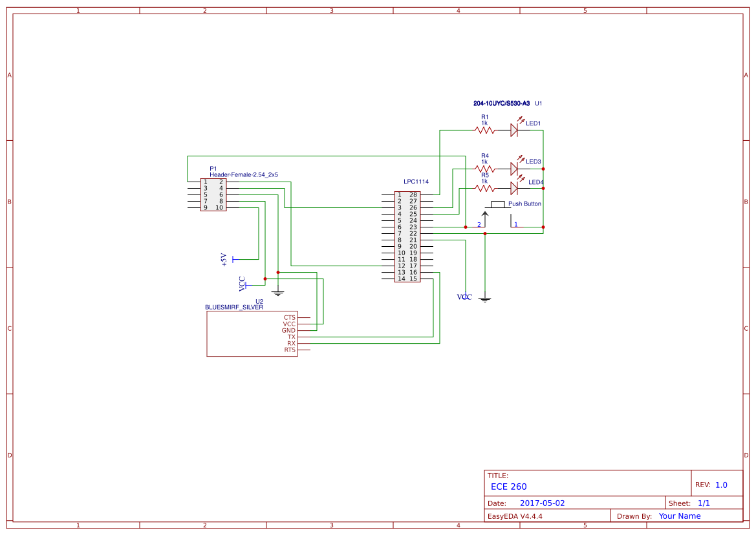
Task: Select the LED3 diode symbol
Action: click(x=514, y=167)
